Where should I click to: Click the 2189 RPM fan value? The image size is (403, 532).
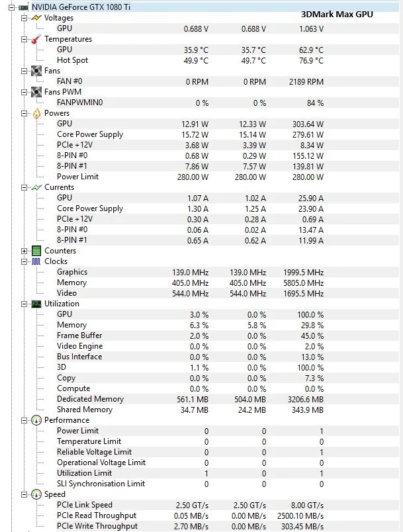[x=306, y=82]
